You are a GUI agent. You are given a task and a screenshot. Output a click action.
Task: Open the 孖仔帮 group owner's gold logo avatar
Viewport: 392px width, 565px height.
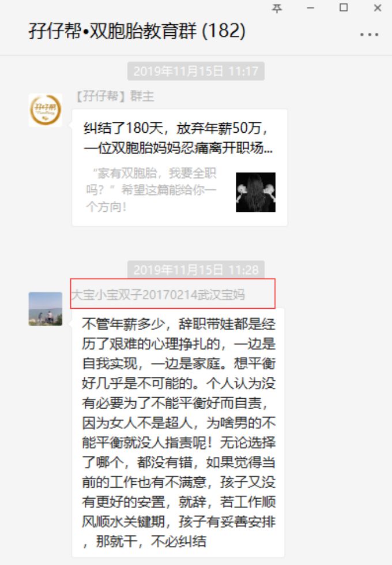46,110
